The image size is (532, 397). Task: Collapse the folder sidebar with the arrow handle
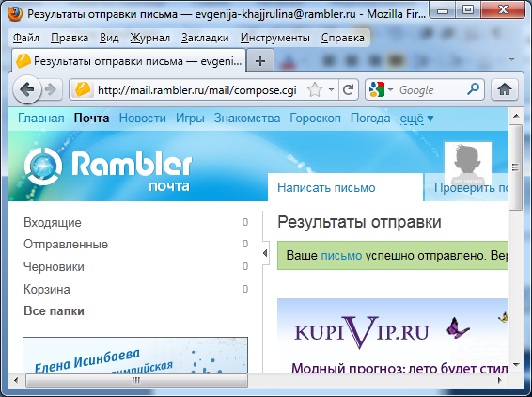(x=265, y=253)
